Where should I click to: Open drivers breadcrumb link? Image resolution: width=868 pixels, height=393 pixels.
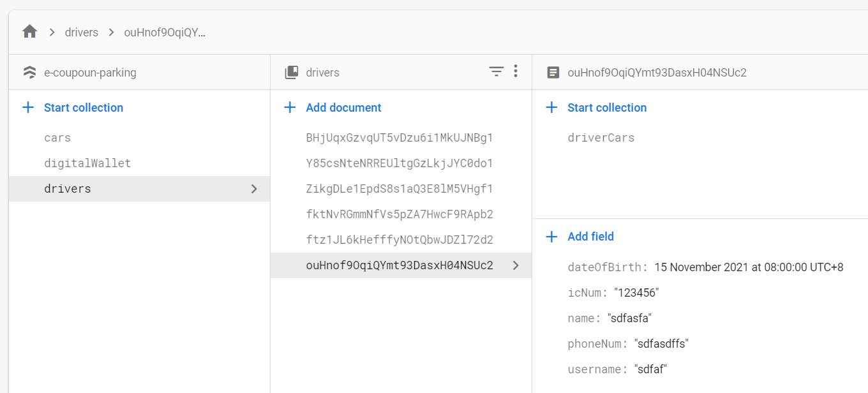coord(82,33)
